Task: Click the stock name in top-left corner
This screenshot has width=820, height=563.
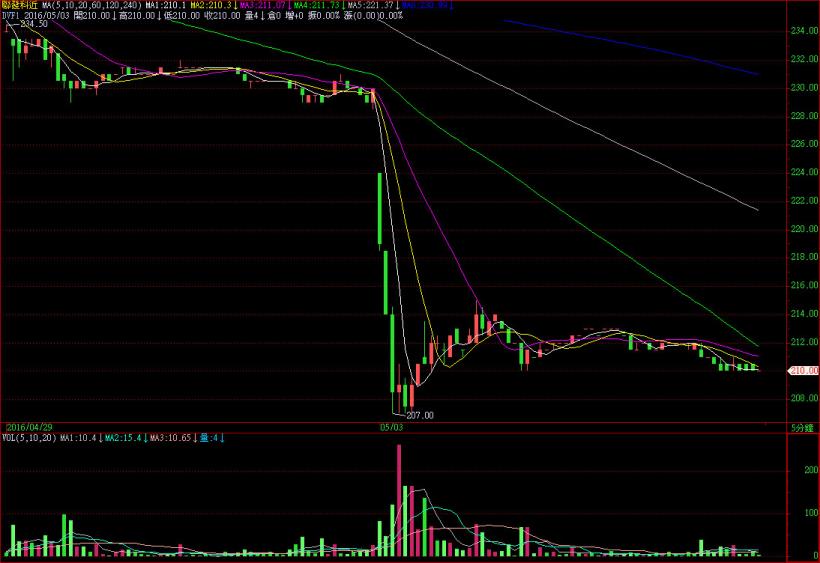Action: [20, 5]
